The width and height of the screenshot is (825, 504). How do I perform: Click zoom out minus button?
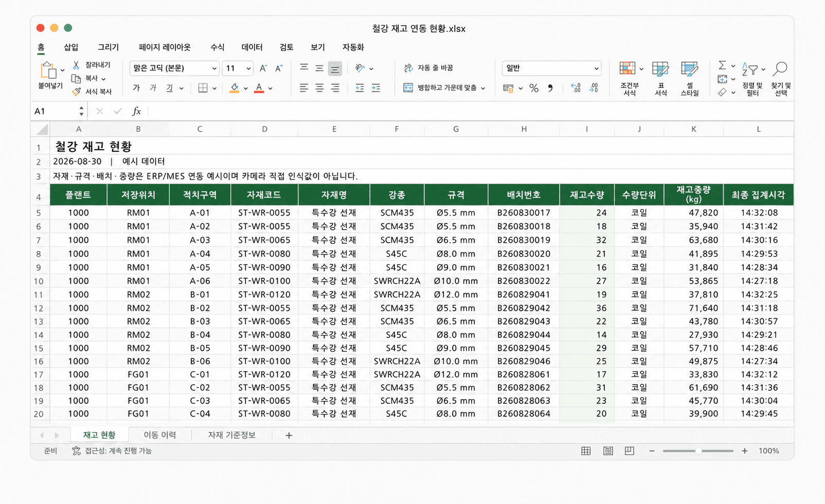tap(652, 451)
